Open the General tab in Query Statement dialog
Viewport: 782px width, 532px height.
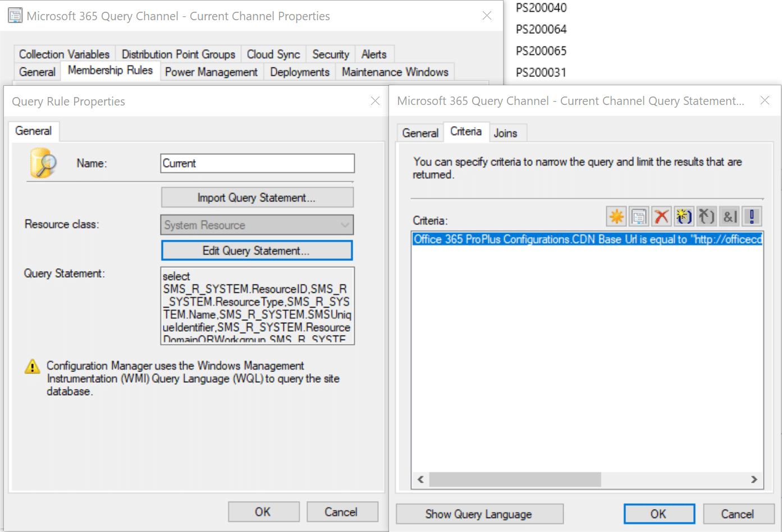point(420,133)
